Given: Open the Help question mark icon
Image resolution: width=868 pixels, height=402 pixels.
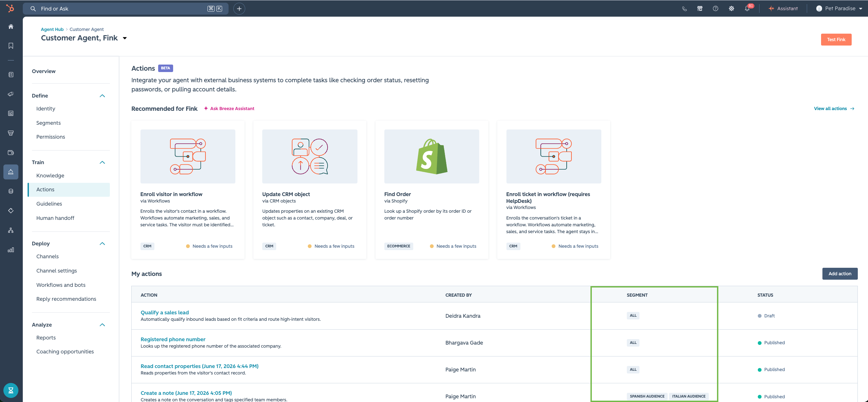Looking at the screenshot, I should click(x=716, y=9).
